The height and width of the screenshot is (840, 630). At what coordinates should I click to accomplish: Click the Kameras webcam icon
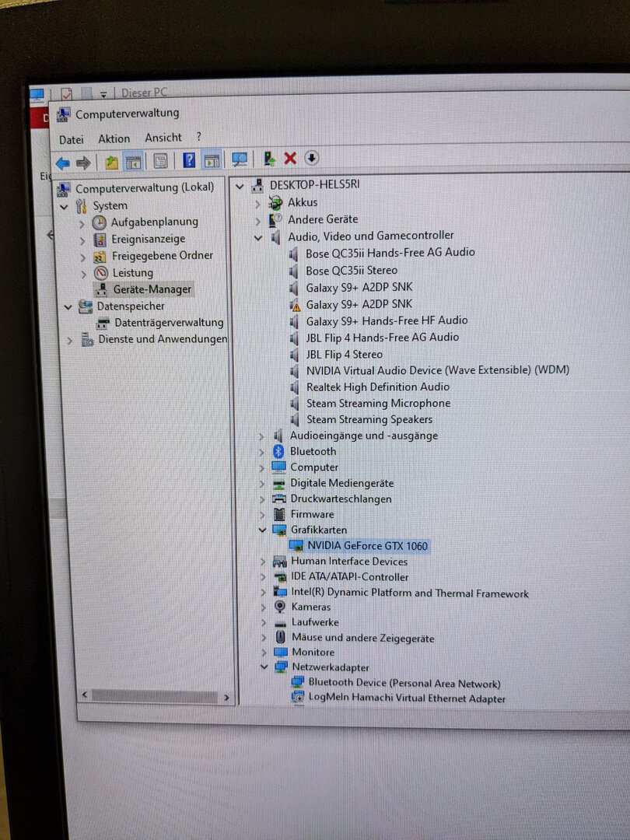point(280,607)
